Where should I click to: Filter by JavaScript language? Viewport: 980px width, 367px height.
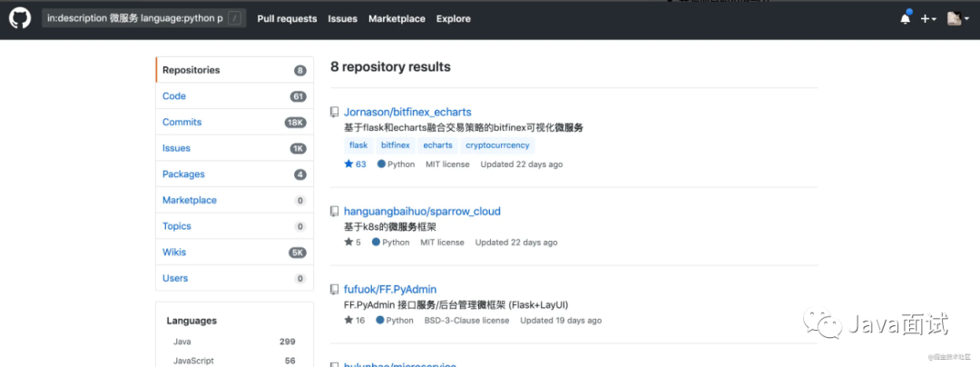pyautogui.click(x=234, y=361)
